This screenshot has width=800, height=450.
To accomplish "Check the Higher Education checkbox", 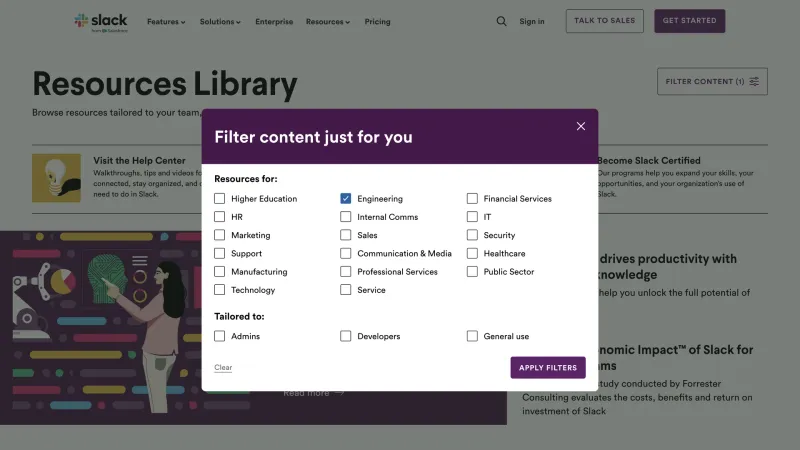I will tap(219, 198).
